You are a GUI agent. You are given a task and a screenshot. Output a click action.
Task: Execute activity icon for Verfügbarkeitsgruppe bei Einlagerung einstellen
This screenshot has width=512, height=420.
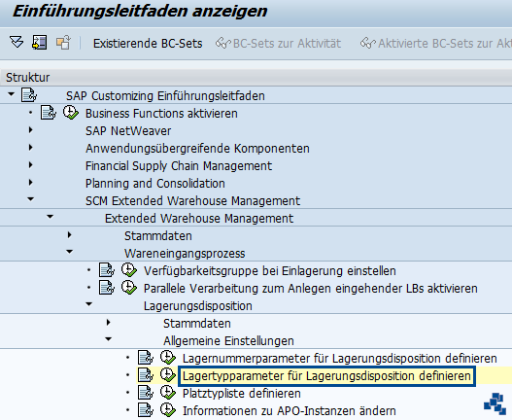pyautogui.click(x=129, y=270)
